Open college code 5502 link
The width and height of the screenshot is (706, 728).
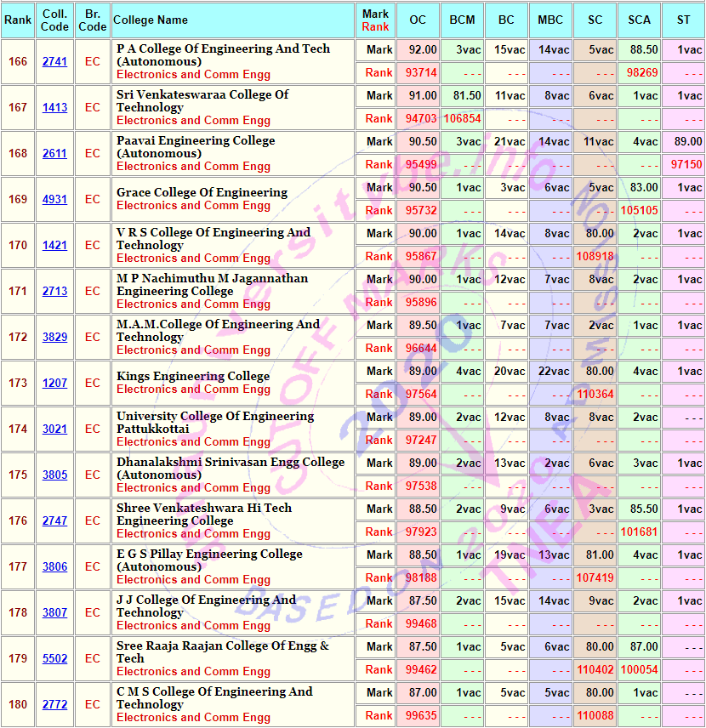coord(54,659)
